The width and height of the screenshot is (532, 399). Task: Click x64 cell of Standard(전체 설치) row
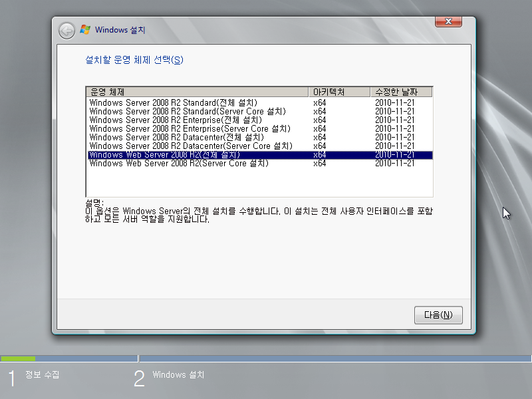pyautogui.click(x=320, y=103)
